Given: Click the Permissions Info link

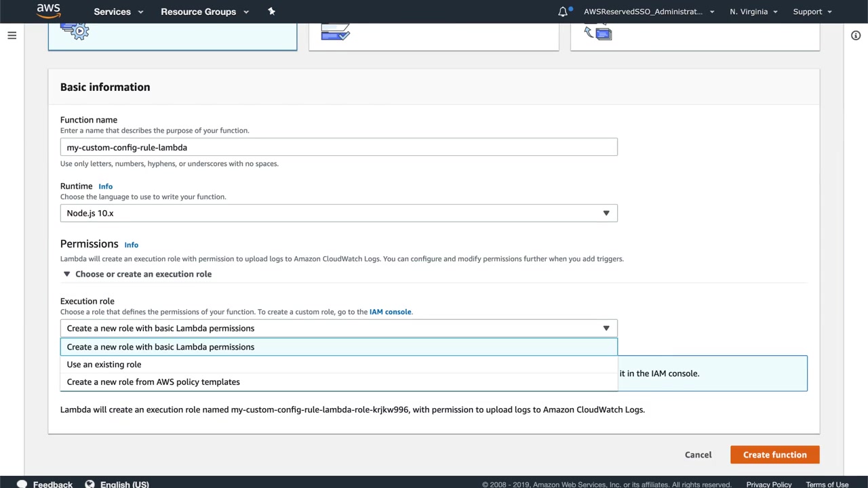Looking at the screenshot, I should click(x=131, y=245).
